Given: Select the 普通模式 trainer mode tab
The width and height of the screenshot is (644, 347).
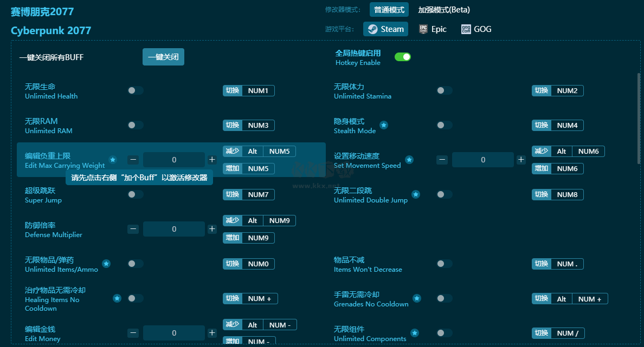Looking at the screenshot, I should pyautogui.click(x=389, y=10).
